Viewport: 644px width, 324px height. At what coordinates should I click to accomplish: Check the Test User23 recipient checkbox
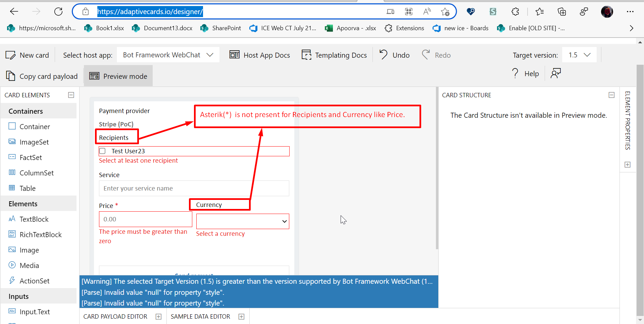click(x=103, y=151)
